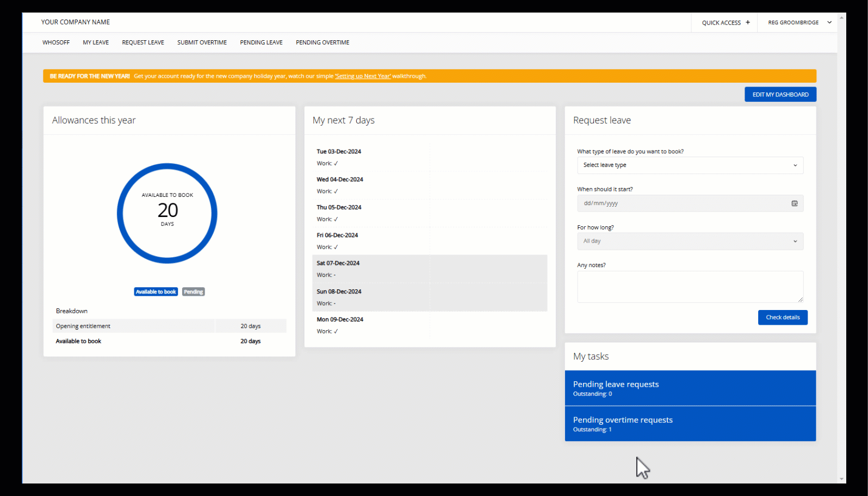This screenshot has height=496, width=868.
Task: Toggle the Pending legend tag
Action: pyautogui.click(x=193, y=292)
